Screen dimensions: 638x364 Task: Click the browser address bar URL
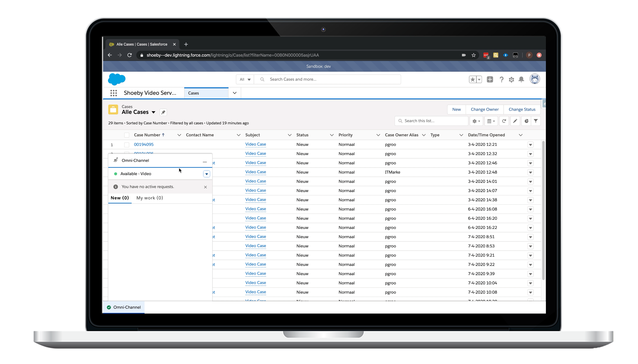[232, 55]
